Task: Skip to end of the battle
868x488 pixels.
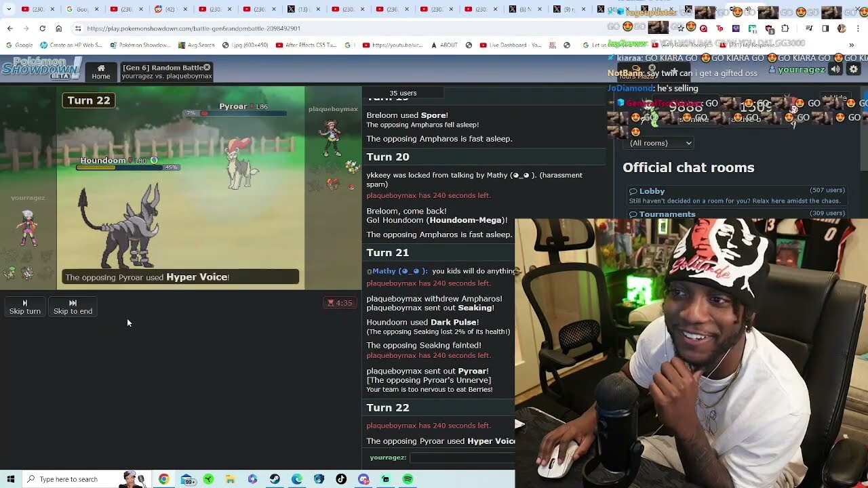Action: tap(73, 307)
